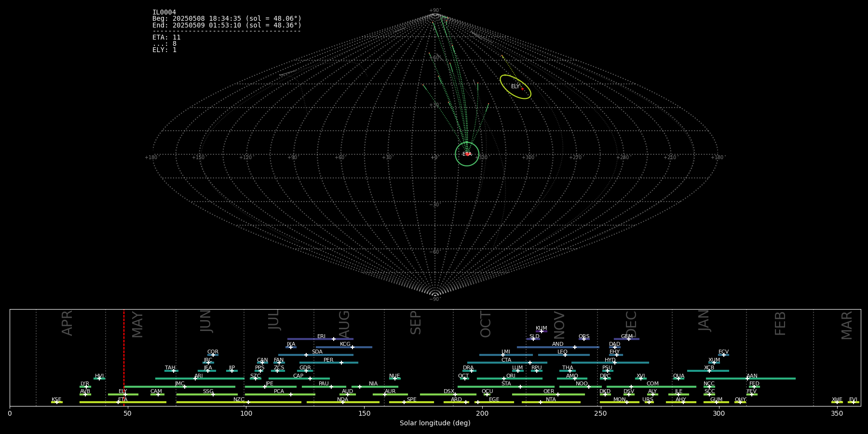868x434 pixels.
Task: Click the KUM shower peak cross
Action: pyautogui.click(x=541, y=331)
